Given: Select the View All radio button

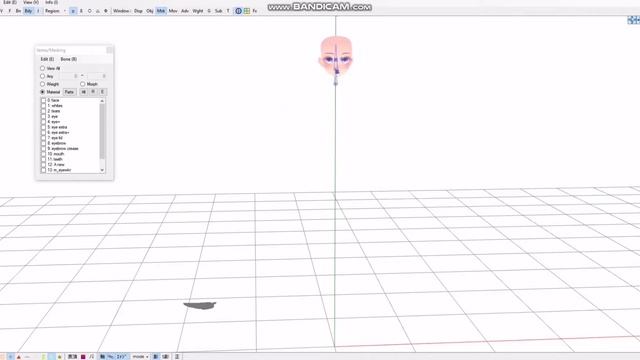Looking at the screenshot, I should click(42, 68).
